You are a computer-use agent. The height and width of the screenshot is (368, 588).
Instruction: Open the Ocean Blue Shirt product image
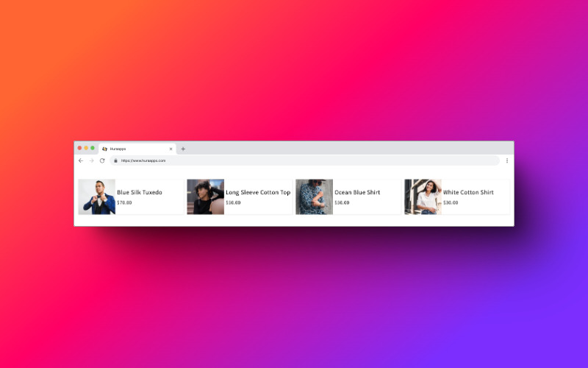tap(314, 197)
